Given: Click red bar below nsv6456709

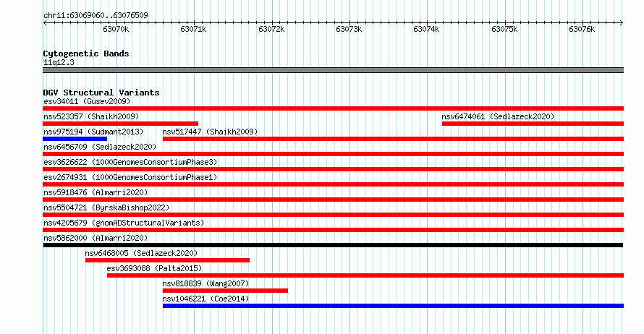Looking at the screenshot, I should [333, 154].
